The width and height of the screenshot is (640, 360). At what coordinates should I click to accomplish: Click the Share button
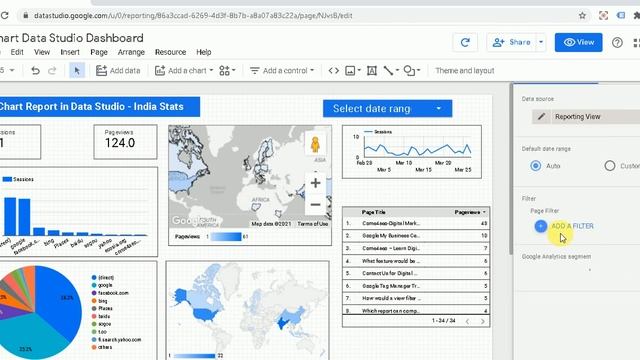(512, 42)
